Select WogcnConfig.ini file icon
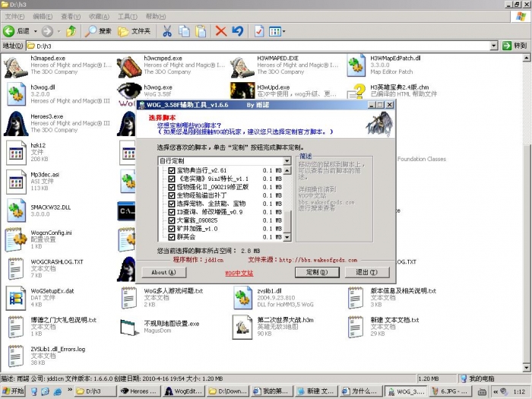This screenshot has width=532, height=399. pos(16,239)
